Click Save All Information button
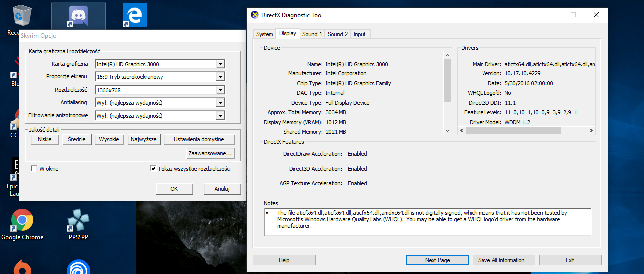Viewport: 644px width, 274px height. tap(504, 260)
